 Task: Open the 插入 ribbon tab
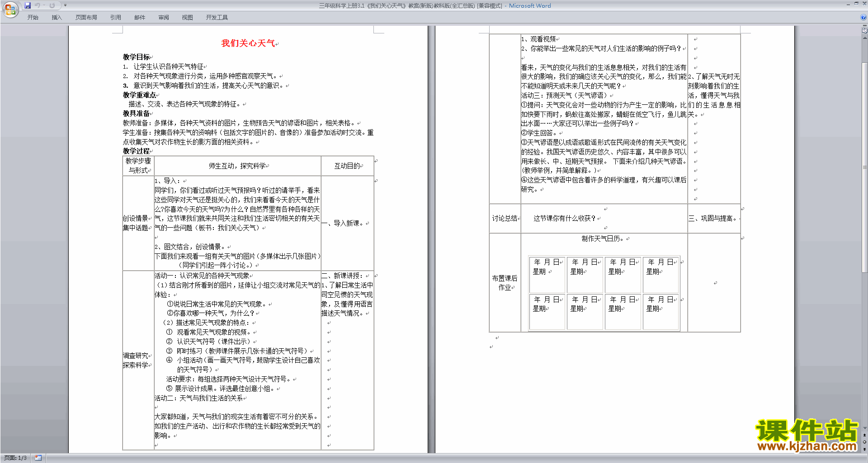(57, 18)
